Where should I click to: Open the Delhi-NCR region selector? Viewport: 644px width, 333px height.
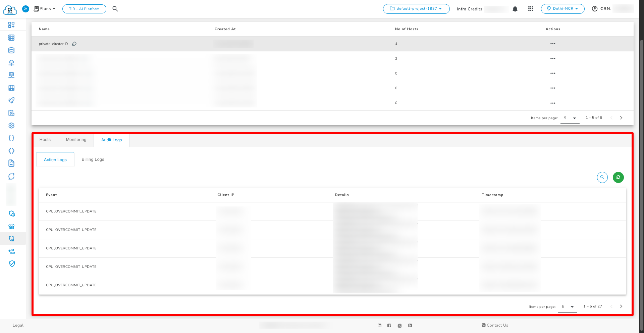[562, 9]
